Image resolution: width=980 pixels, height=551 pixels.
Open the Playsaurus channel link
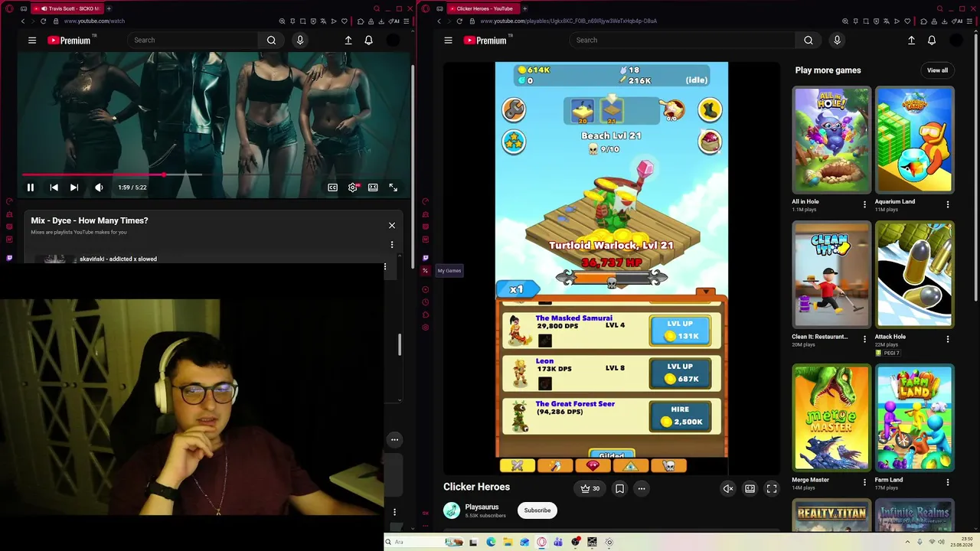pos(482,507)
